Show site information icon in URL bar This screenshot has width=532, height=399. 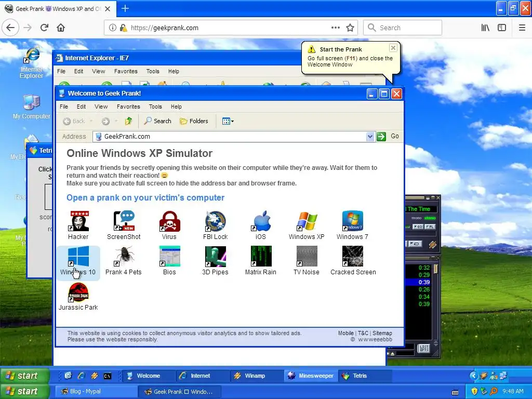pyautogui.click(x=113, y=28)
